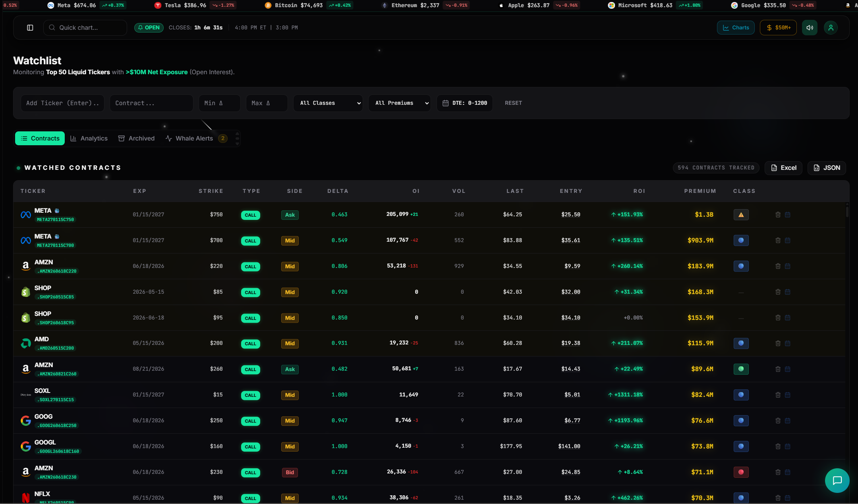Delete the META $700 call row
Screen dimensions: 858x504
tap(778, 240)
